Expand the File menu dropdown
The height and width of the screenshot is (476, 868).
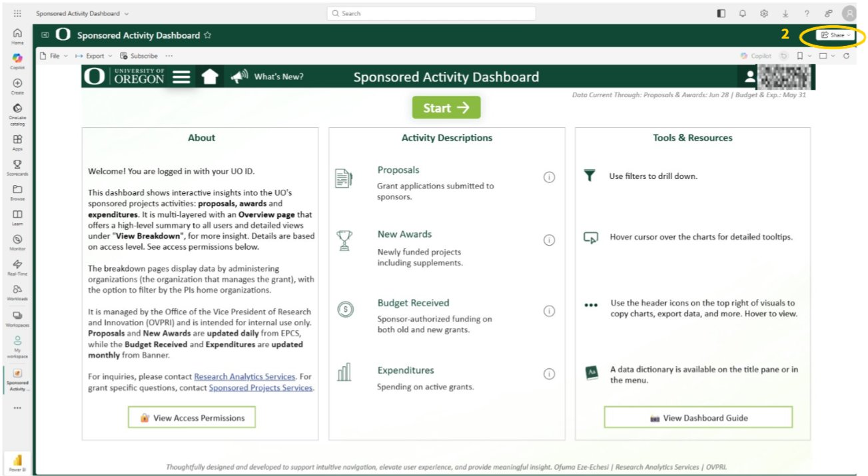click(x=54, y=56)
